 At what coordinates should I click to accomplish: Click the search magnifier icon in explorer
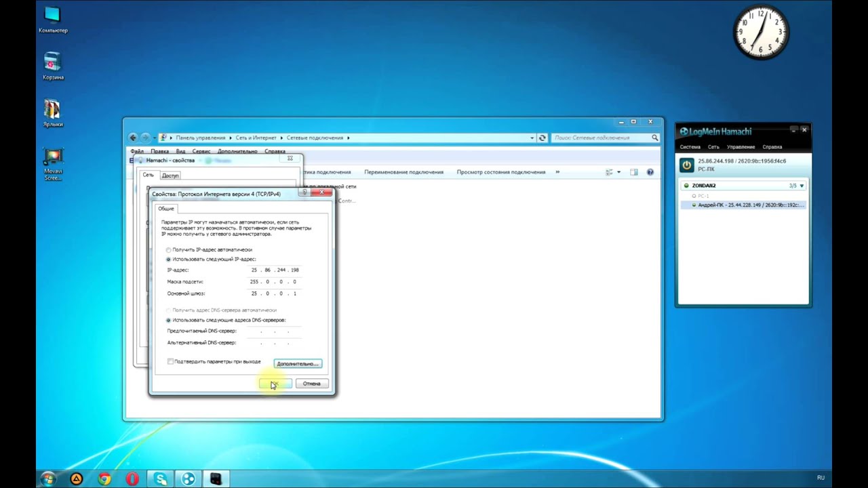(654, 138)
